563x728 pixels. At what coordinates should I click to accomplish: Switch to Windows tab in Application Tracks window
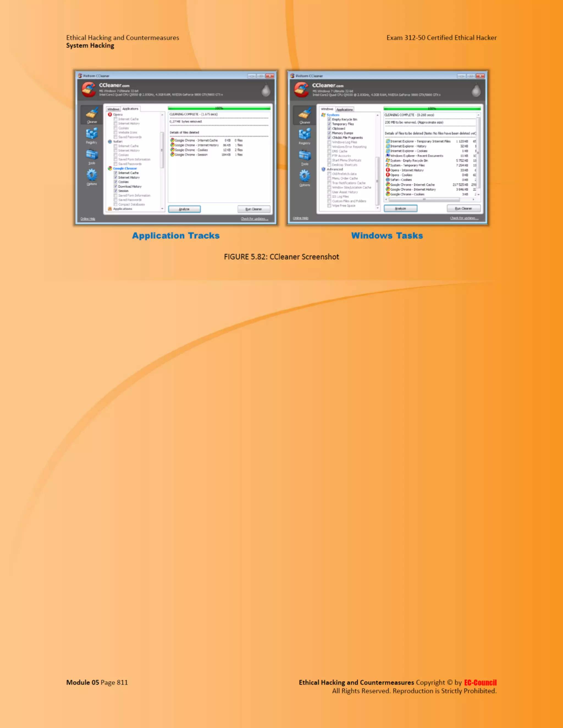coord(114,109)
